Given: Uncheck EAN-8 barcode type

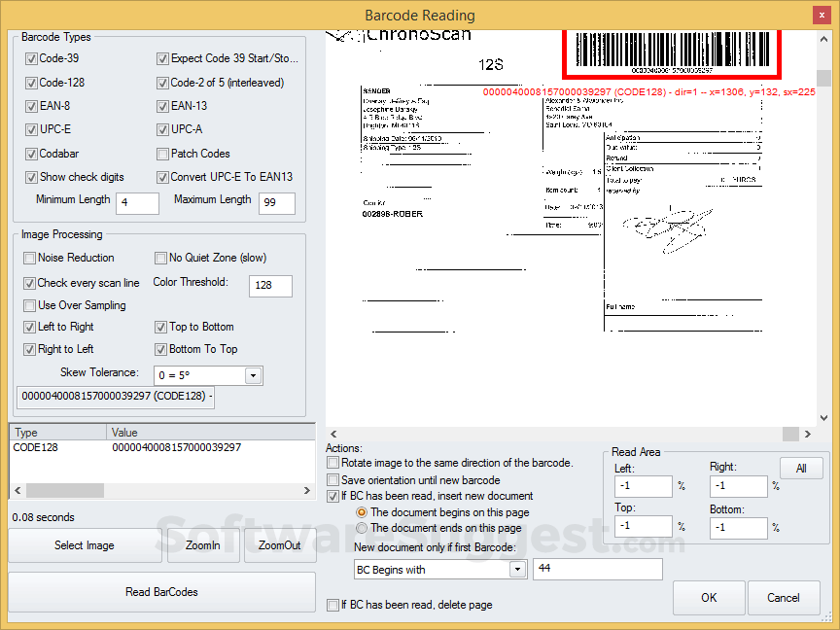Looking at the screenshot, I should [31, 106].
